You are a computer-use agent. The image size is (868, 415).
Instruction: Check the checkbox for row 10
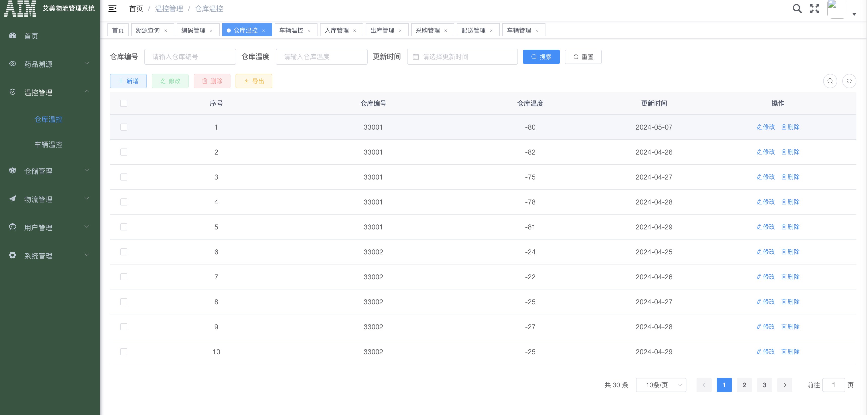click(124, 351)
